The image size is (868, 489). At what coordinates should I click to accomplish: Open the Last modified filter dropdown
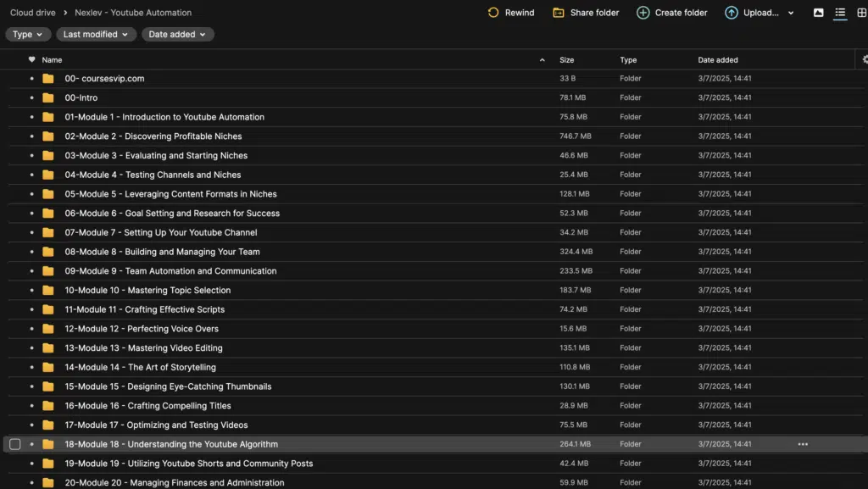click(x=96, y=34)
